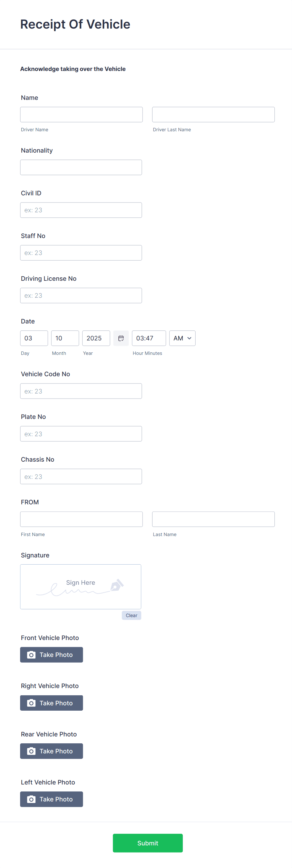The image size is (292, 868).
Task: Clear the signature field
Action: point(131,615)
